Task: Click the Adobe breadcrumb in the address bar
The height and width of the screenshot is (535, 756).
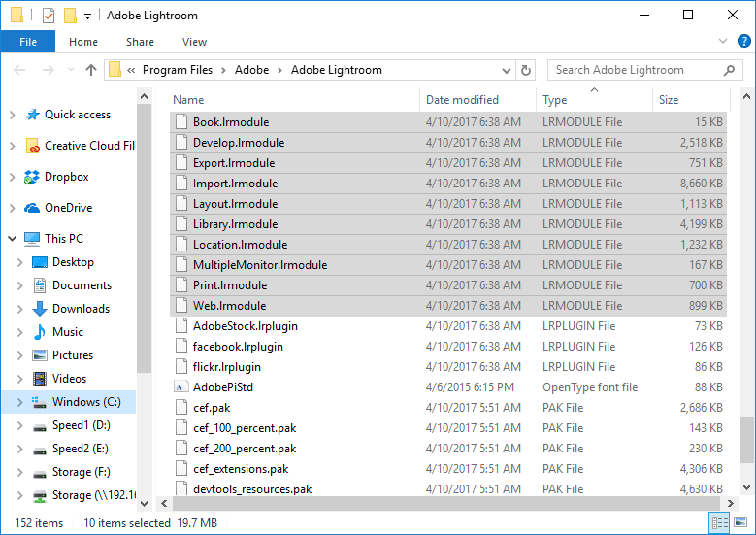Action: pyautogui.click(x=251, y=70)
